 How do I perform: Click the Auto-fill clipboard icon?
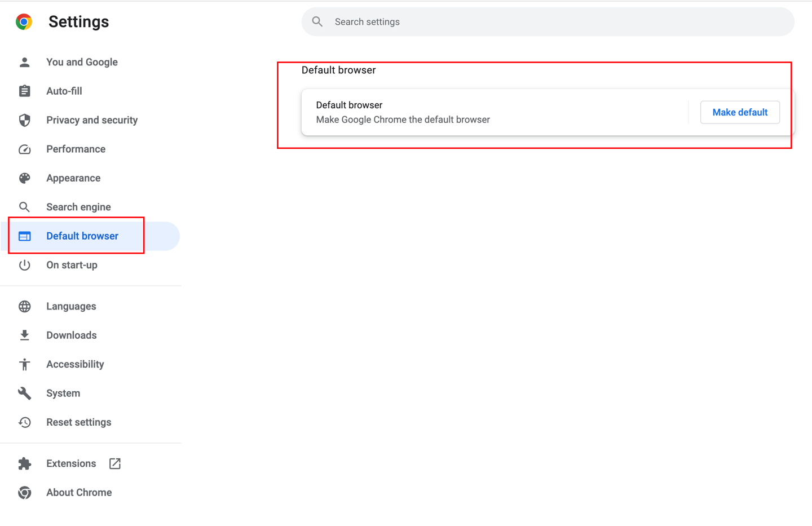[24, 91]
